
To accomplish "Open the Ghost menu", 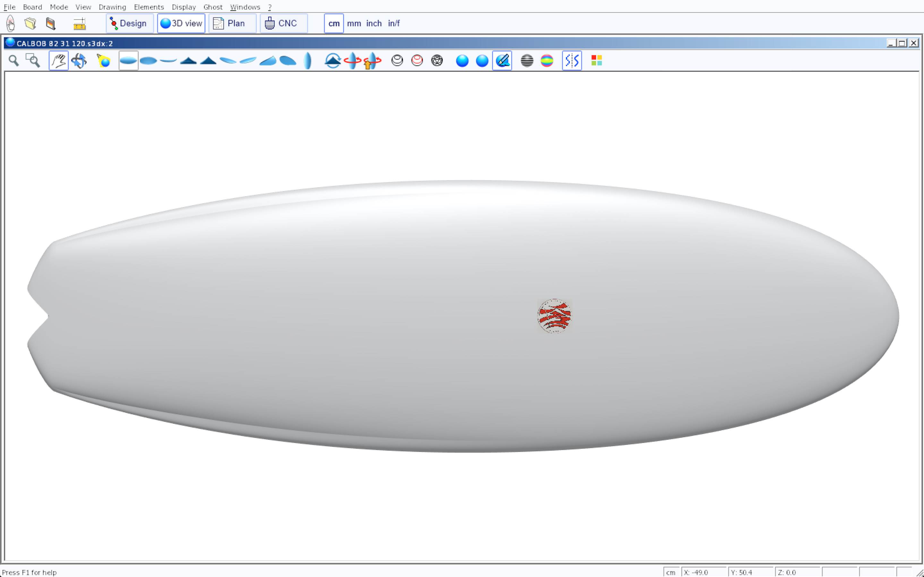I will click(x=213, y=7).
